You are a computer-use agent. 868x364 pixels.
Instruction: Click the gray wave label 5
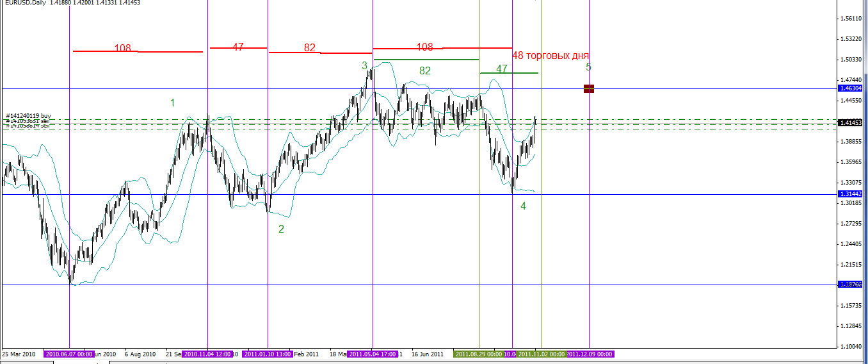pyautogui.click(x=588, y=67)
